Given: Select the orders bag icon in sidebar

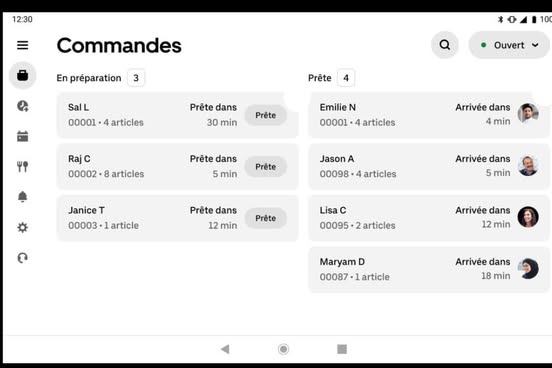Looking at the screenshot, I should pos(23,75).
